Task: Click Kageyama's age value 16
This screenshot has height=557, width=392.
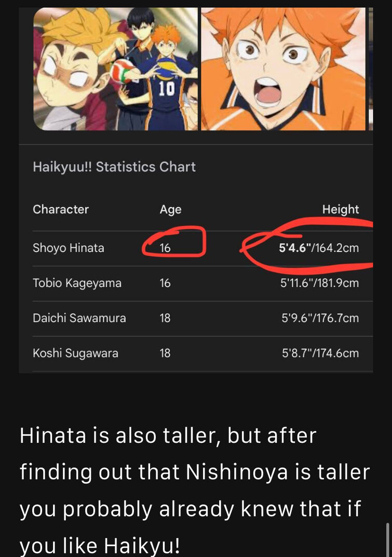Action: pos(165,283)
